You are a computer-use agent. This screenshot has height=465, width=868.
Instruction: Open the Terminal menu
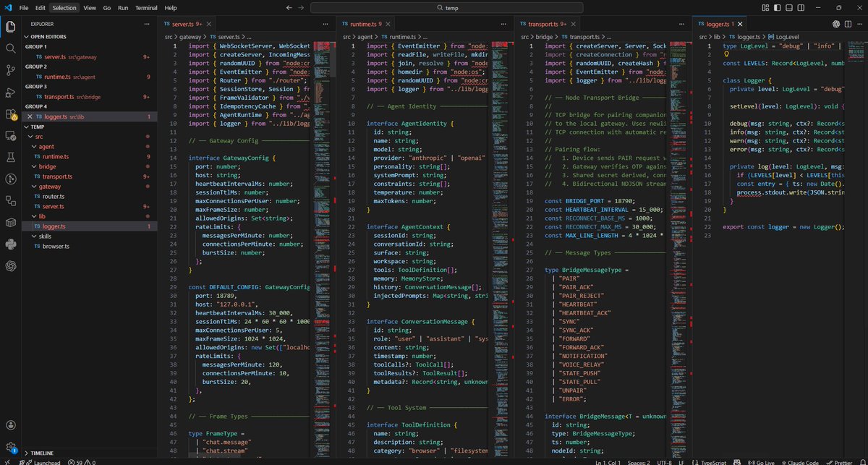pyautogui.click(x=147, y=7)
